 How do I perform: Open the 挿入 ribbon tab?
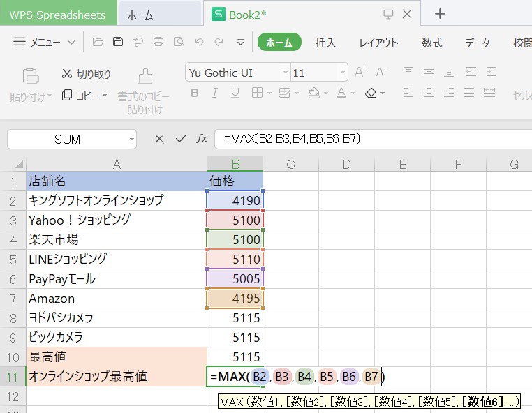pos(326,43)
